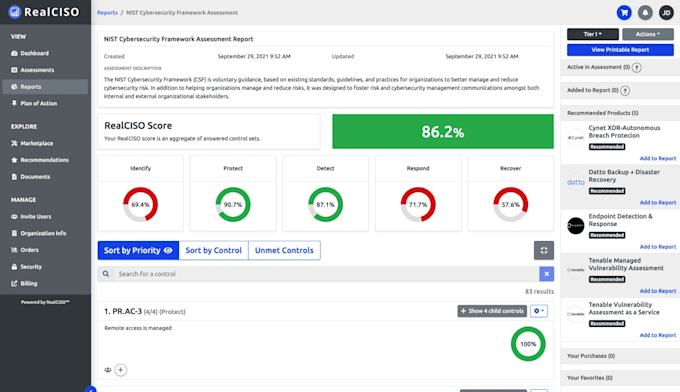The width and height of the screenshot is (680, 392).
Task: Click View Printable Report button
Action: (620, 50)
